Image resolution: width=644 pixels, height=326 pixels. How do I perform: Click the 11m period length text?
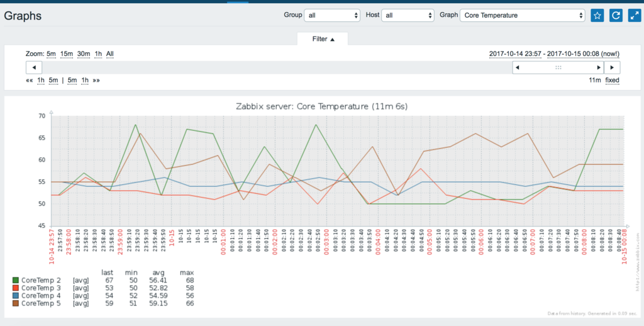[x=595, y=80]
